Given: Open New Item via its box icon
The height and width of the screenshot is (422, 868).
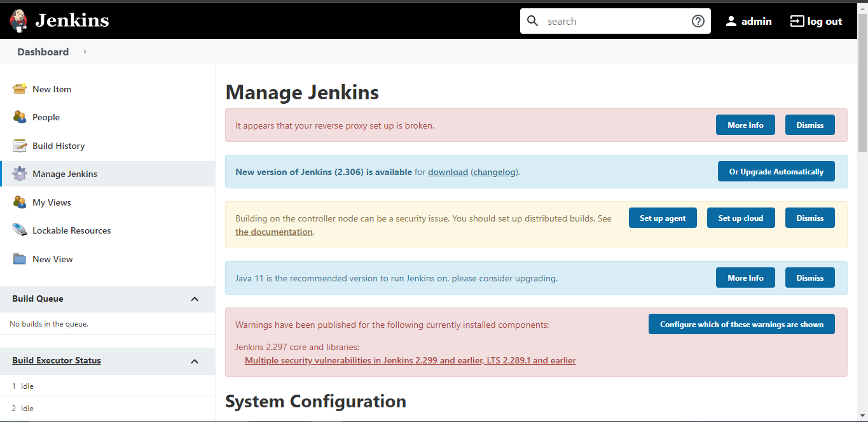Looking at the screenshot, I should point(20,89).
